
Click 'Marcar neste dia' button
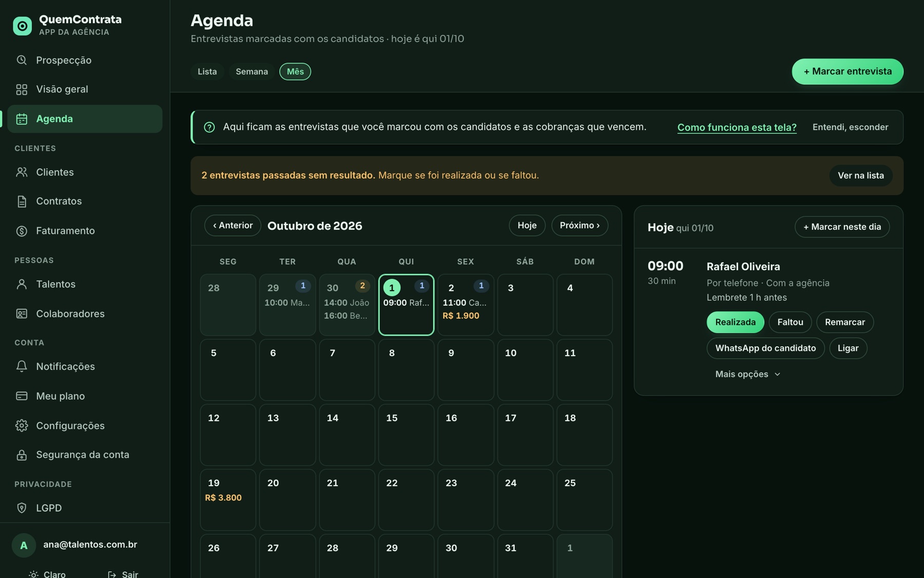(842, 227)
